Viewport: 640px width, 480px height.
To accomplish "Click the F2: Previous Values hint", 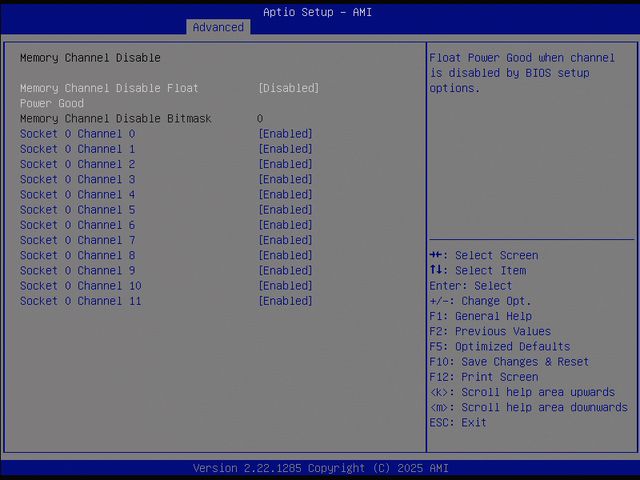I will coord(490,331).
